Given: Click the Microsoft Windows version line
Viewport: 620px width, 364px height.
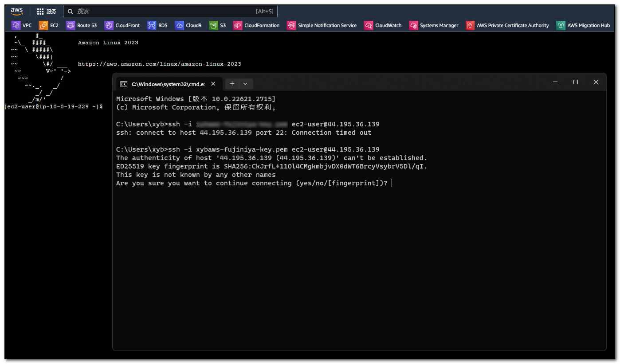Looking at the screenshot, I should point(196,99).
